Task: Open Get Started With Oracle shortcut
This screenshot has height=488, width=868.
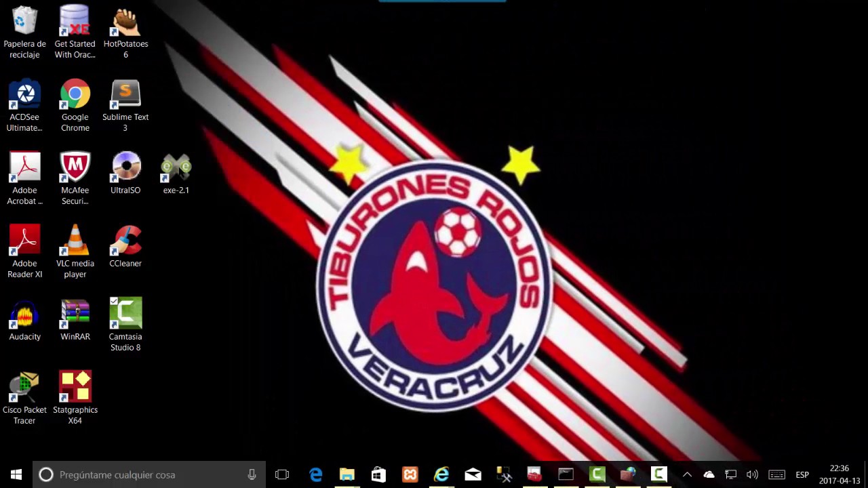Action: pos(75,32)
